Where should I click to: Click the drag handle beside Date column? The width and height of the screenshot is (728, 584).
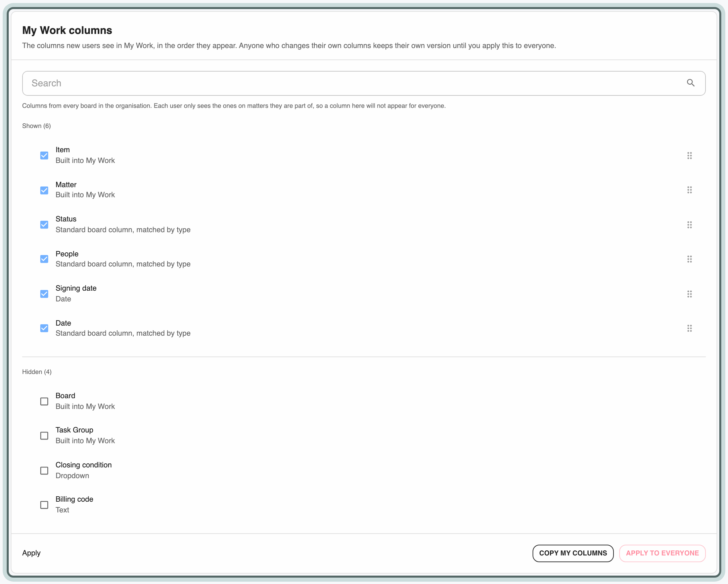coord(689,329)
